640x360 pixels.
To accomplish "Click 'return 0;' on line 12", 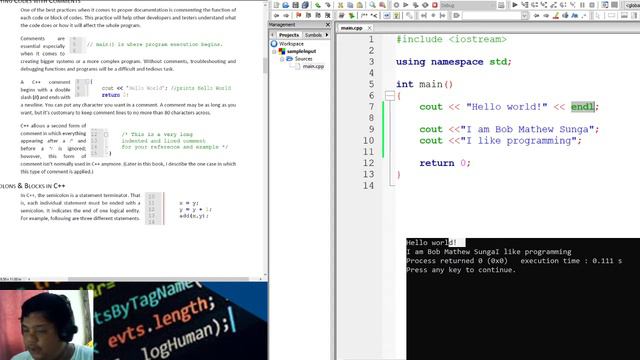I will click(x=445, y=163).
